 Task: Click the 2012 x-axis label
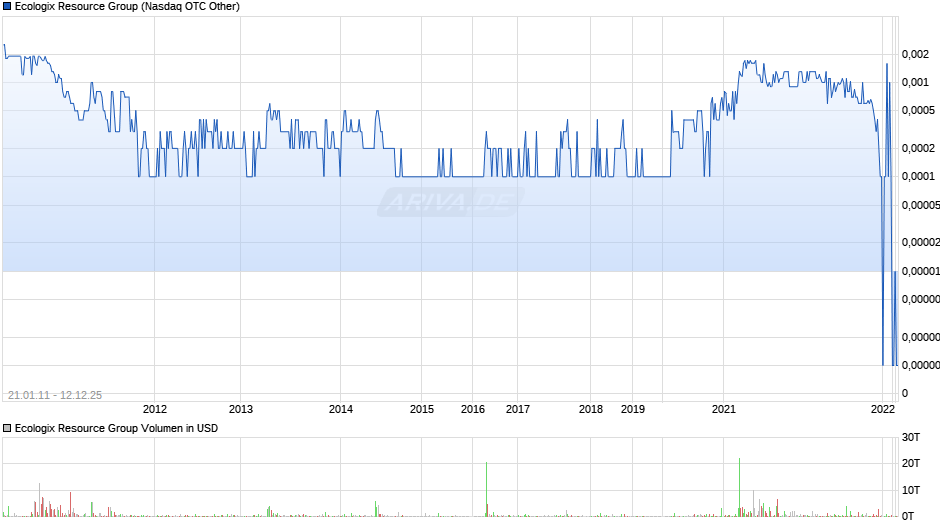155,409
